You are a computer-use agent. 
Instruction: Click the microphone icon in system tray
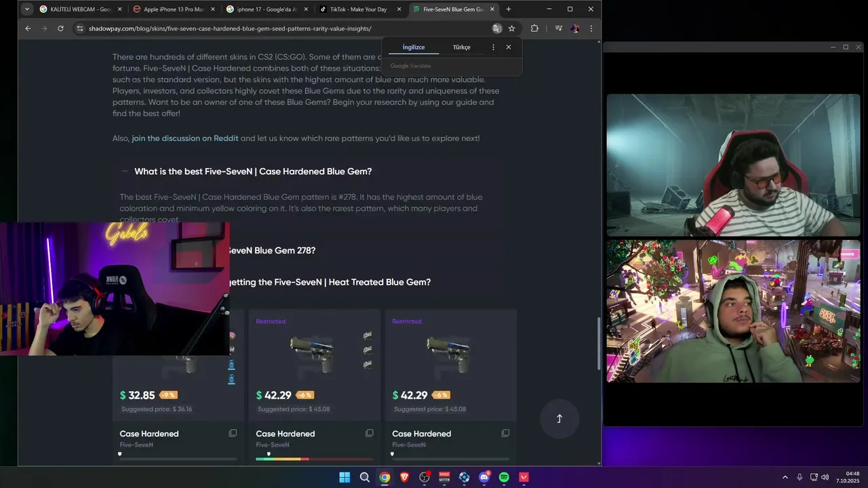point(800,477)
